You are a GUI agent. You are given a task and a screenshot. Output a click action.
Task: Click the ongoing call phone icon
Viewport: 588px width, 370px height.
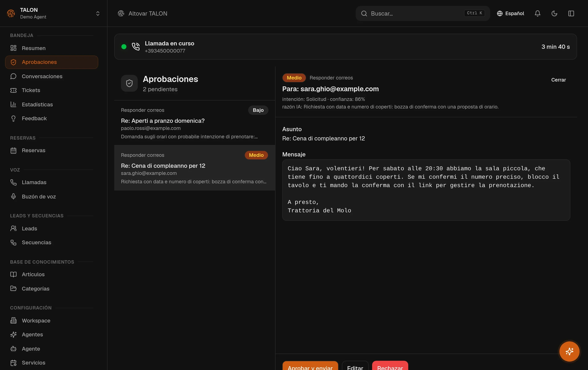[x=135, y=46]
